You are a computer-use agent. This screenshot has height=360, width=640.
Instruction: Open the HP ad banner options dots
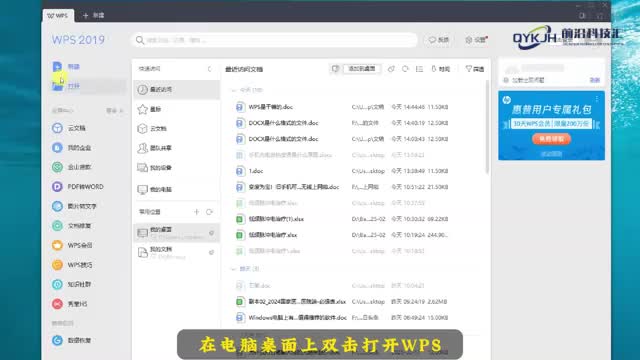pyautogui.click(x=597, y=99)
